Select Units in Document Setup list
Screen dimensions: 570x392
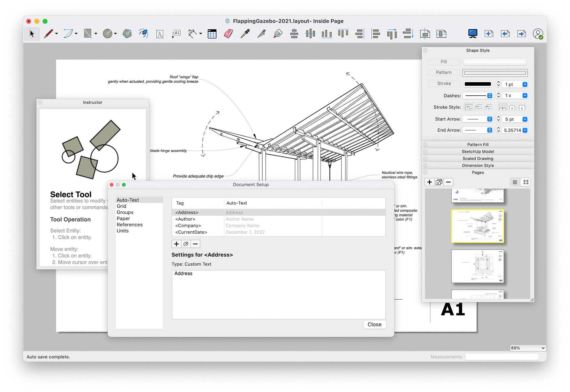pos(122,231)
